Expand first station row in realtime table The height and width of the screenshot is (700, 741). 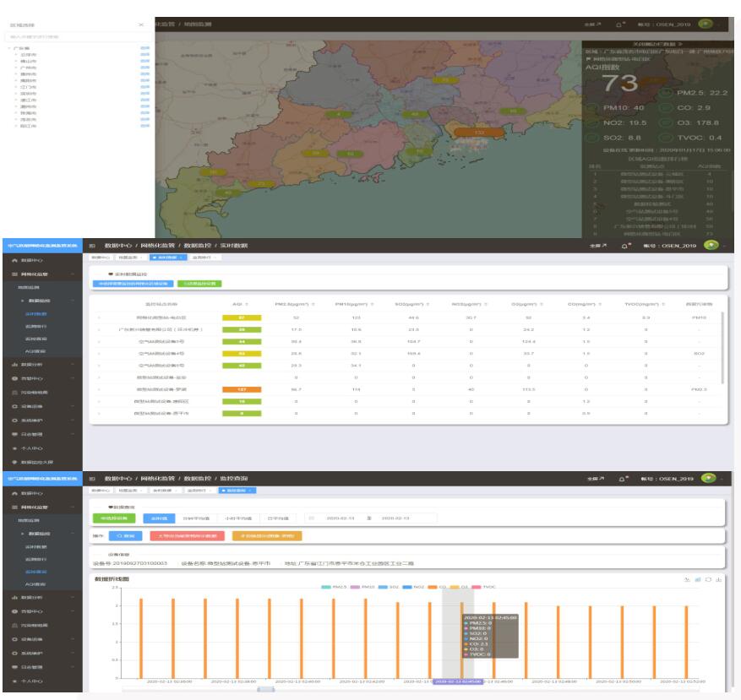(99, 317)
